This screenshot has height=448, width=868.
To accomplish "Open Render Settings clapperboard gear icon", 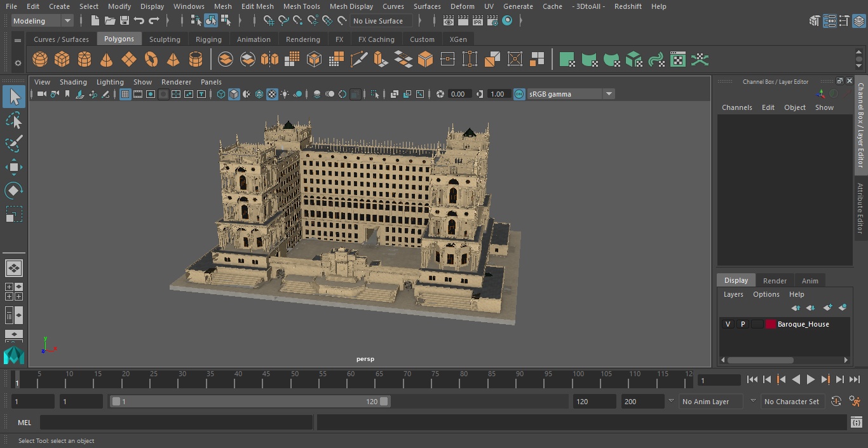I will (x=492, y=21).
